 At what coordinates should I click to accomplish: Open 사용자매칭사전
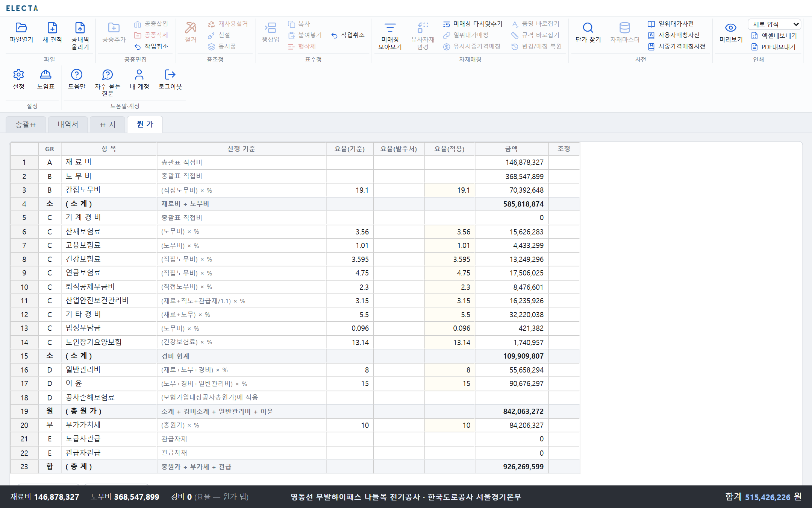click(x=674, y=35)
